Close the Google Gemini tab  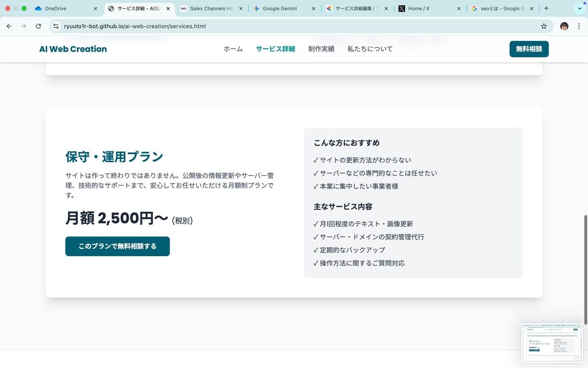314,9
